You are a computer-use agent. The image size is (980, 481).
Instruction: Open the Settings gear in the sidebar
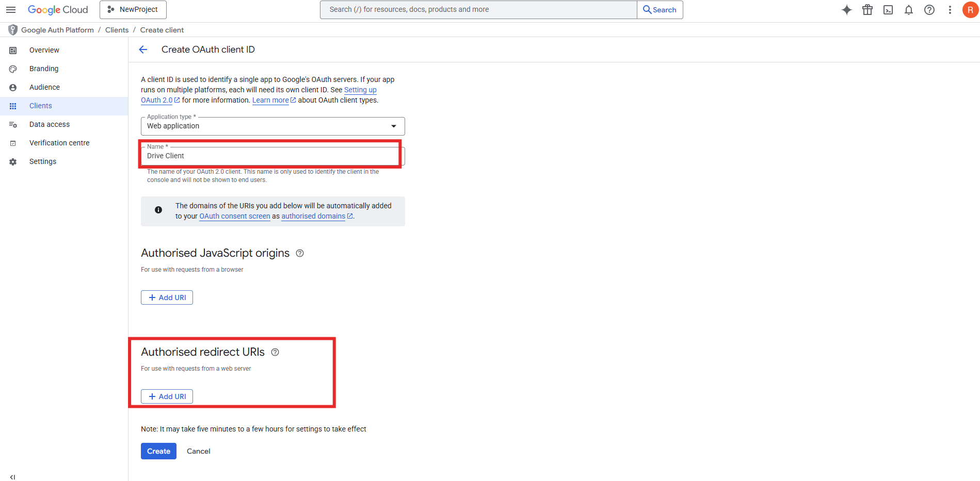[x=12, y=161]
